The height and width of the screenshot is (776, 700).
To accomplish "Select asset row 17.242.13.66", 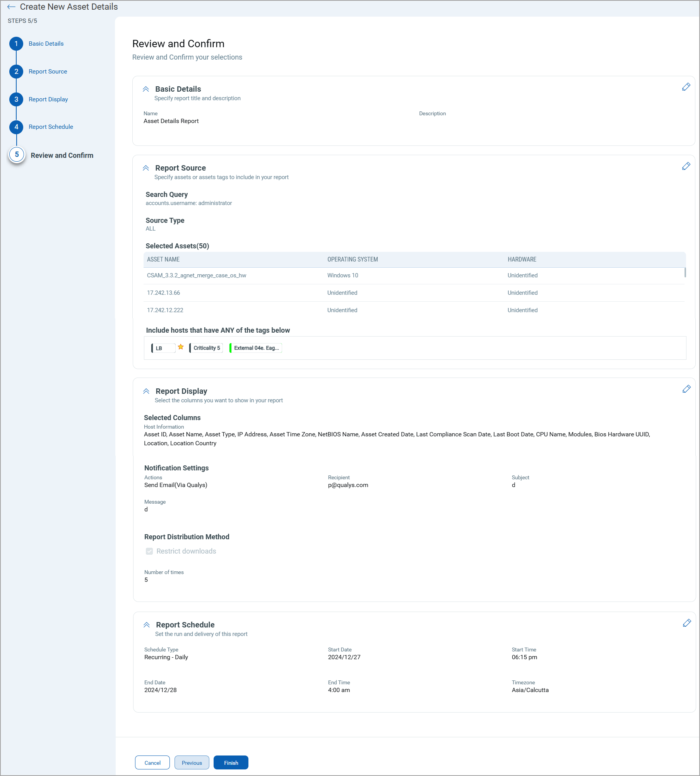I will 414,293.
